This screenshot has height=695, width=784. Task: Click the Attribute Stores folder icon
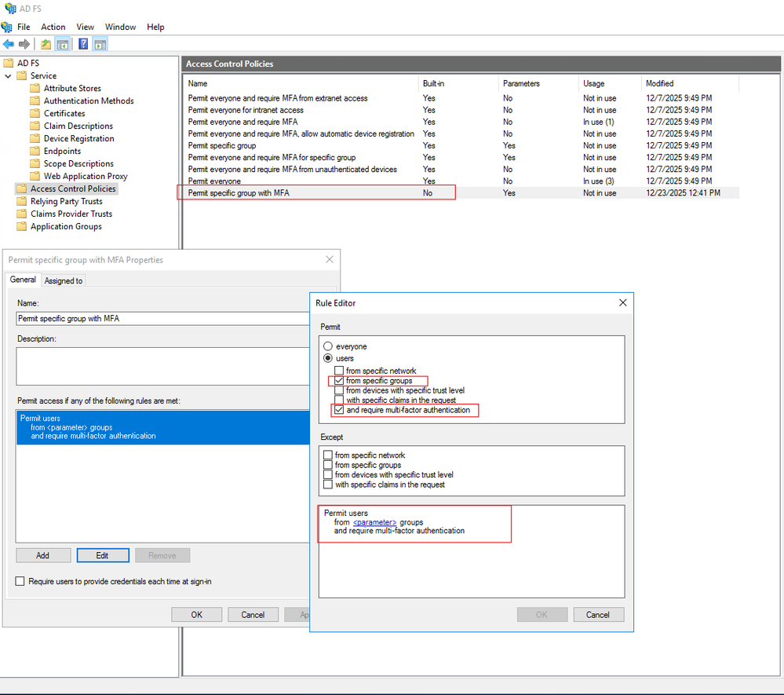coord(35,88)
